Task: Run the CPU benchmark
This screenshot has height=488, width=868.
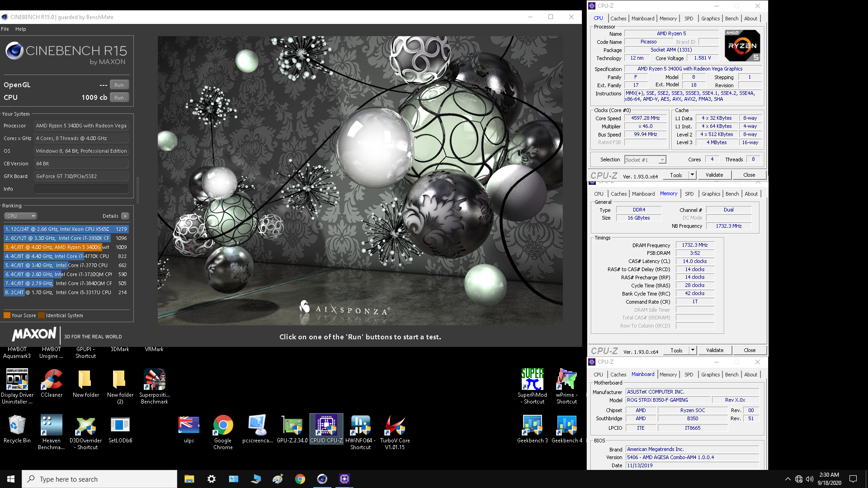Action: 119,98
